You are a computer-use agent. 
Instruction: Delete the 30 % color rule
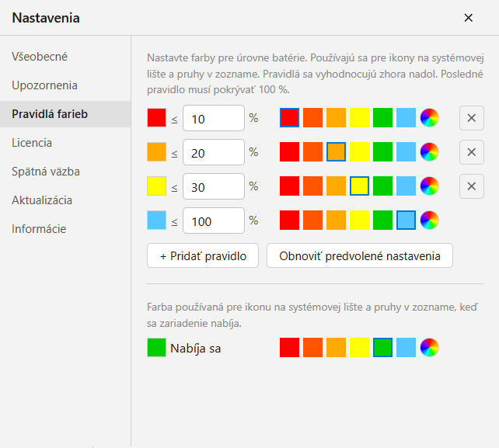coord(472,186)
